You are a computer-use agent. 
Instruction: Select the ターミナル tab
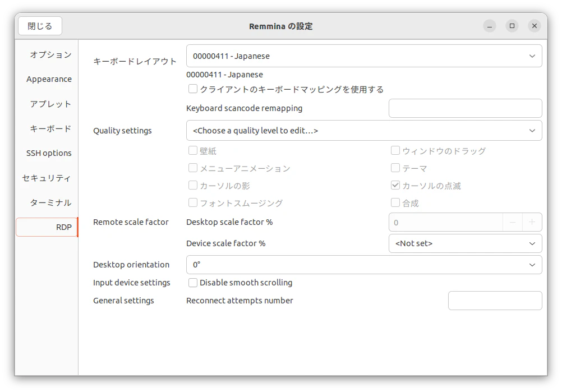(x=47, y=202)
